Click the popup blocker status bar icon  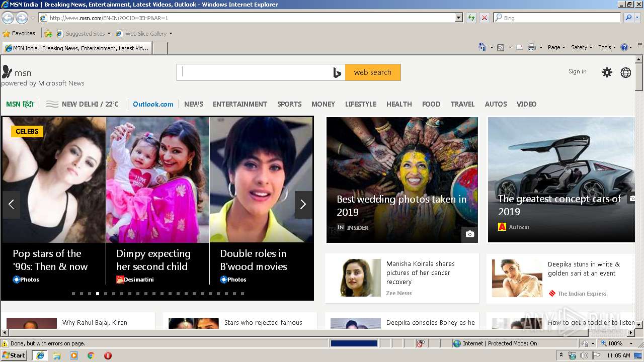pyautogui.click(x=421, y=343)
